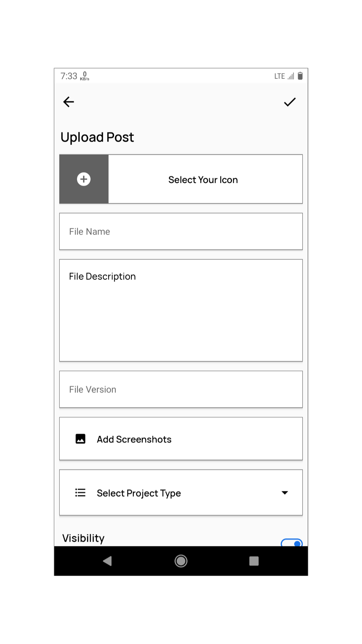362x644 pixels.
Task: Open recent apps with the square button
Action: tap(254, 561)
